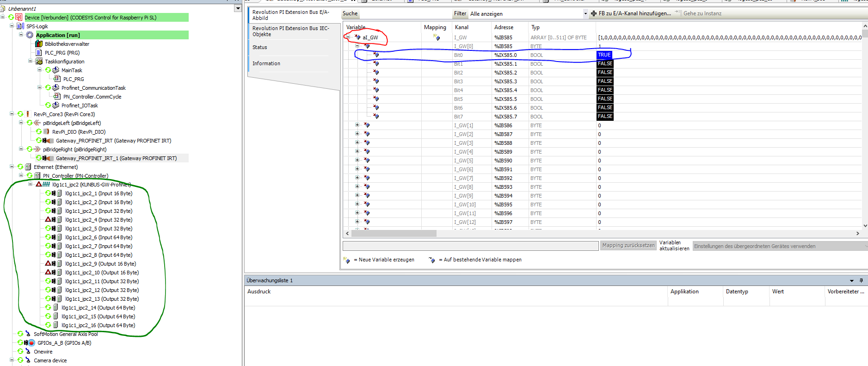Click 'Mapping zurücksetzen' button
This screenshot has height=366, width=868.
(x=628, y=246)
